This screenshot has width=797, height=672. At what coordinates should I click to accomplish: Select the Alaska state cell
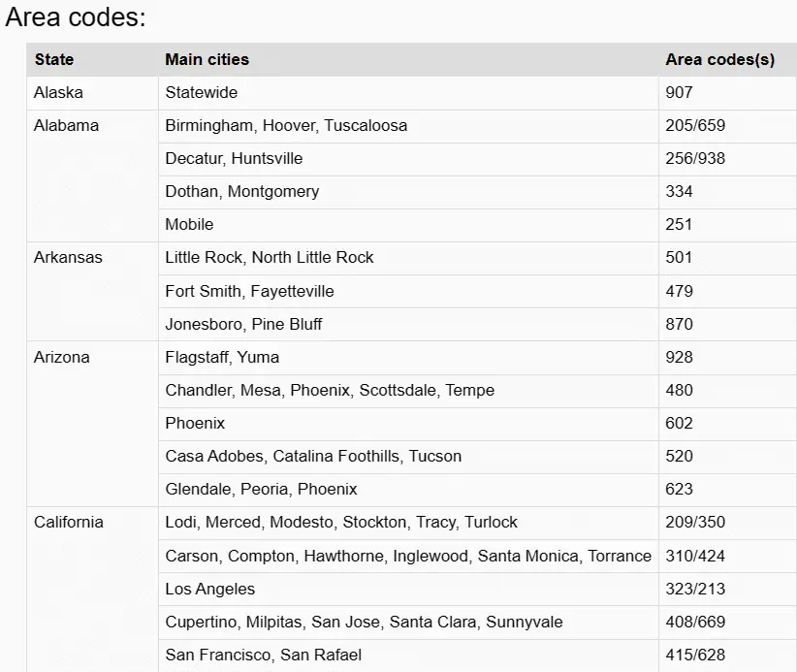92,93
